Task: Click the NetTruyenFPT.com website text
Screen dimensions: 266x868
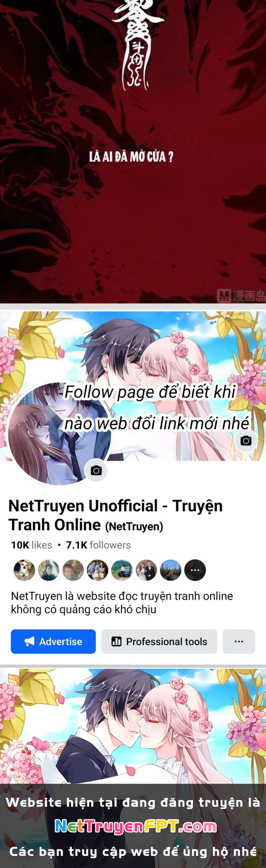Action: pos(136,826)
